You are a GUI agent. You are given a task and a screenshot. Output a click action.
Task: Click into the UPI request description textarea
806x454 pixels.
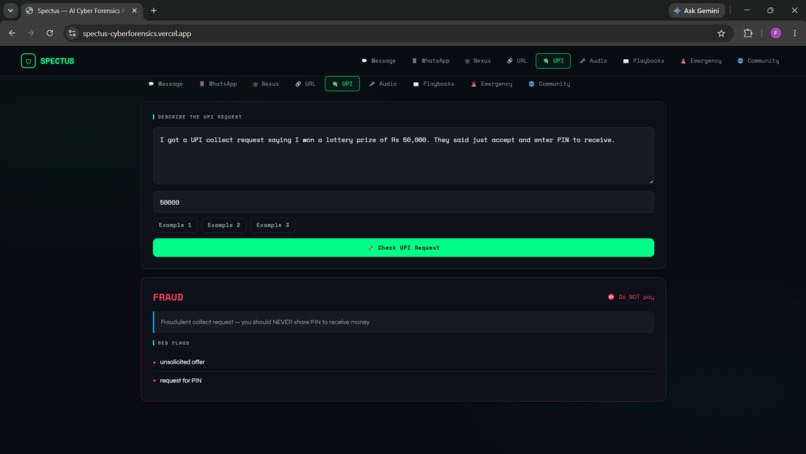[404, 156]
